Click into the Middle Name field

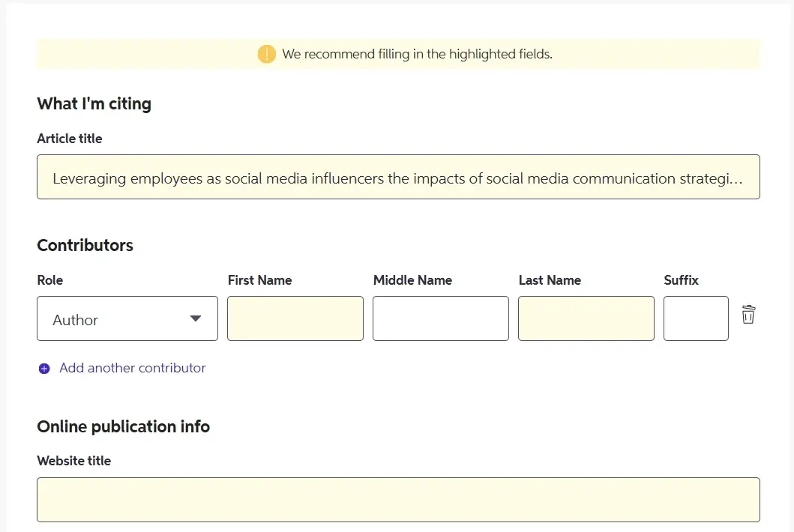[440, 318]
